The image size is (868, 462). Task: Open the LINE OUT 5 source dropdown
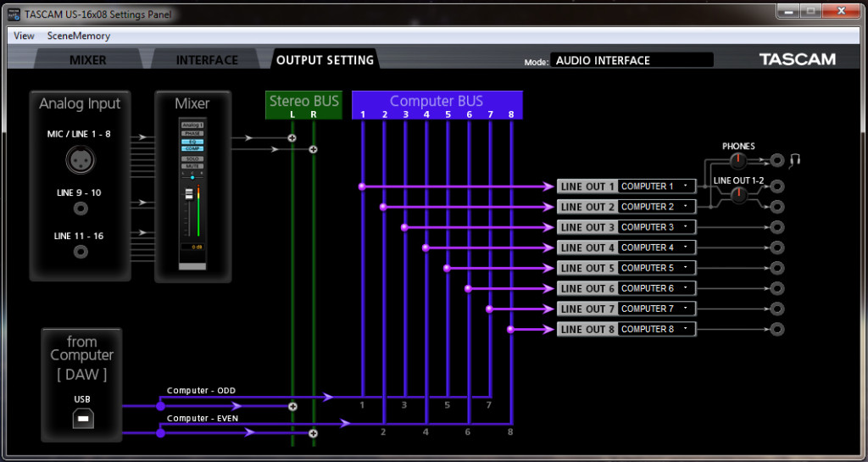(x=657, y=269)
